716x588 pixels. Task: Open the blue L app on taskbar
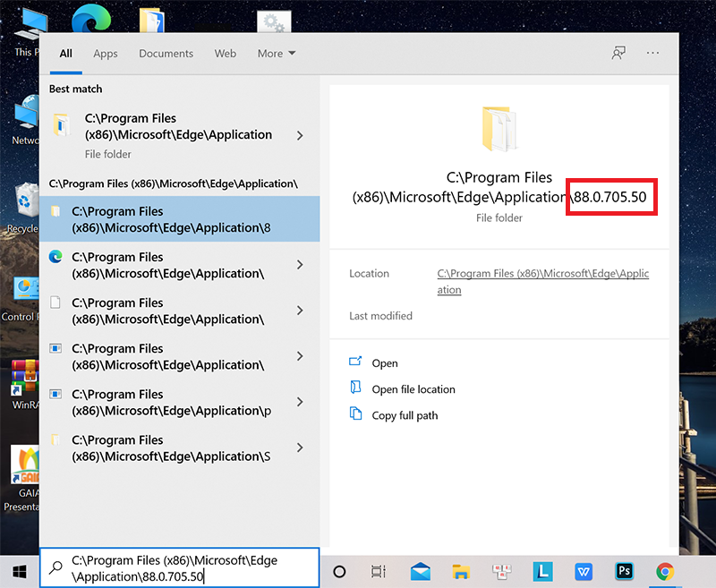(542, 571)
